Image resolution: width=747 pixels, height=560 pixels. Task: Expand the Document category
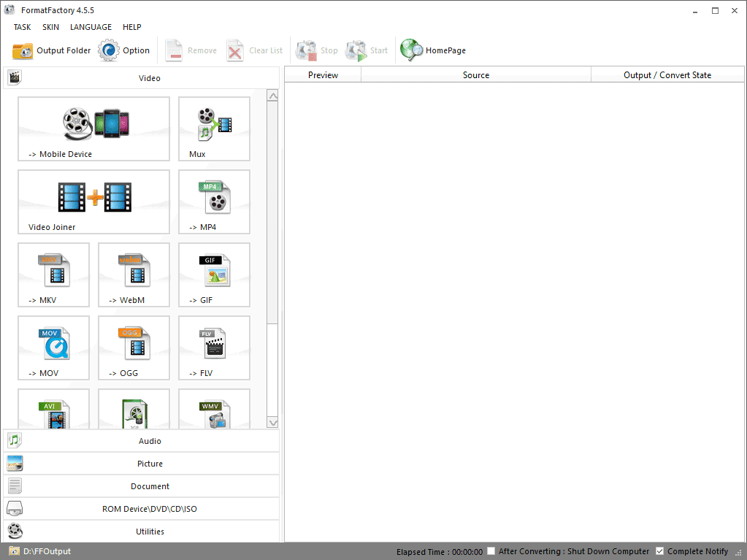pyautogui.click(x=142, y=486)
